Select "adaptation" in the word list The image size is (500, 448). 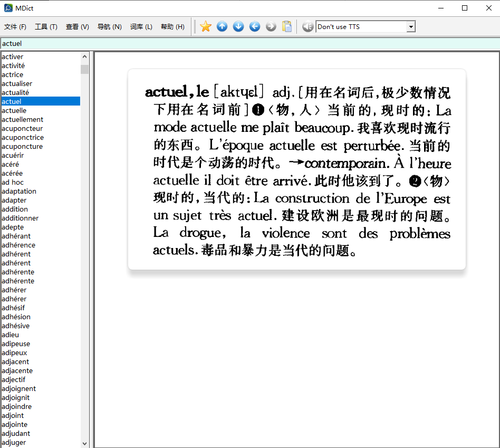coord(19,191)
